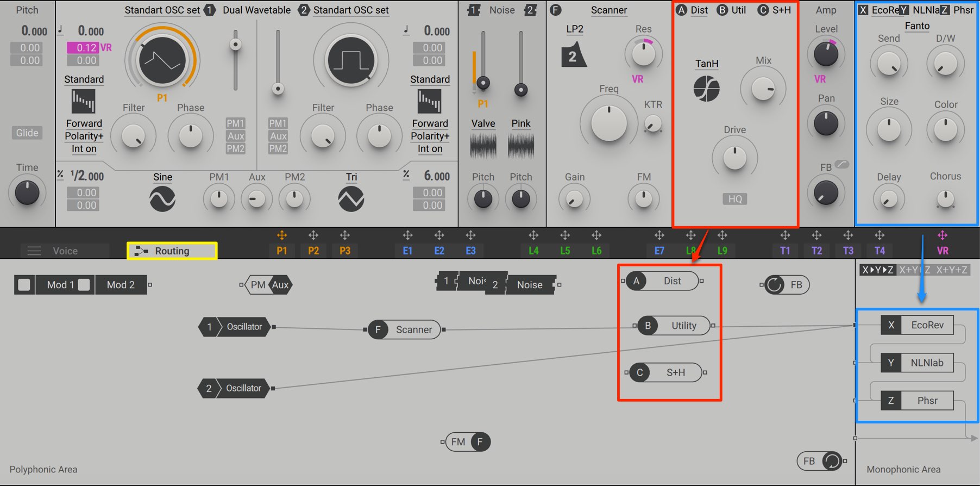
Task: Select the Tri wave icon
Action: pos(351,199)
